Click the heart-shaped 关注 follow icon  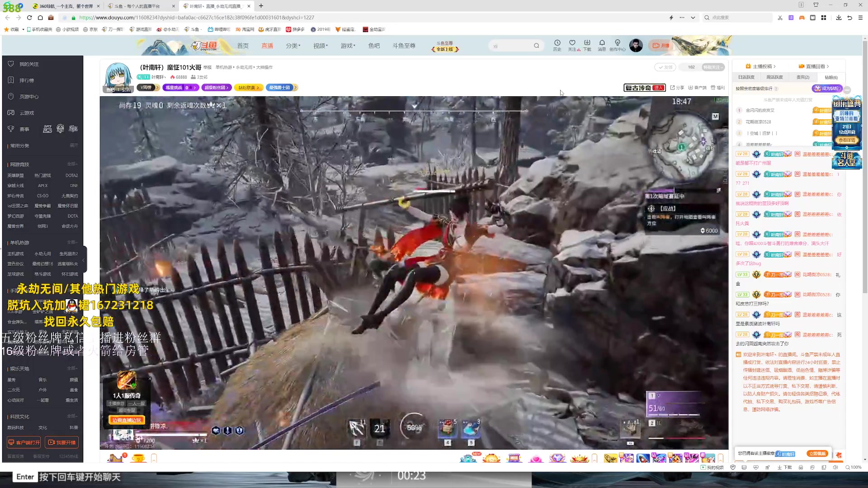(x=572, y=43)
